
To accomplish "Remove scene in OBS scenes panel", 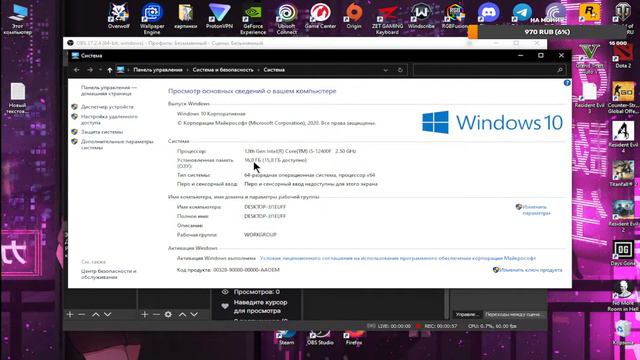I will pyautogui.click(x=82, y=314).
